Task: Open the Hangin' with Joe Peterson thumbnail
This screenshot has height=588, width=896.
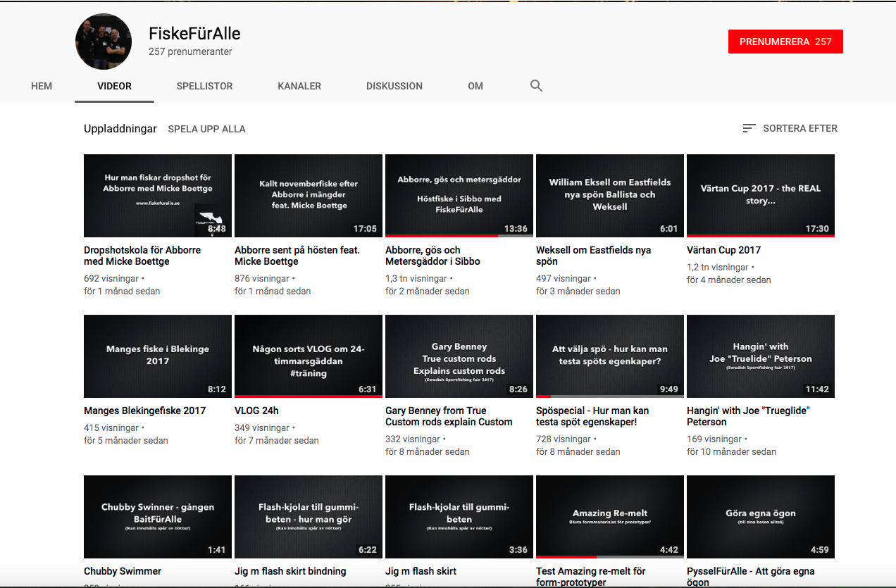Action: click(761, 356)
